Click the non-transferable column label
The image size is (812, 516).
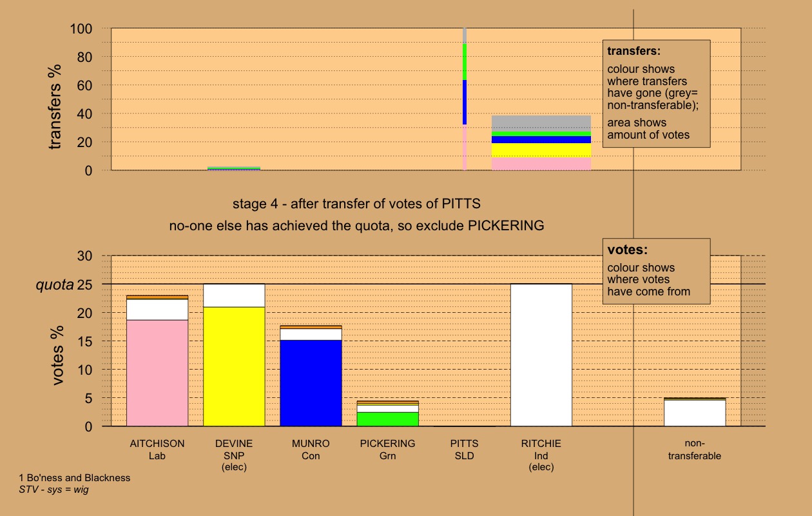pos(695,450)
